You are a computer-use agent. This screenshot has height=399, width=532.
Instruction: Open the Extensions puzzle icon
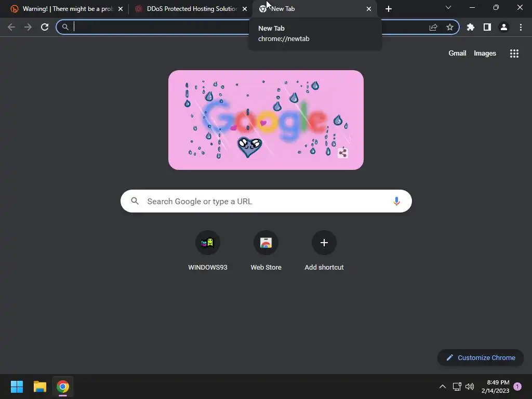(x=471, y=27)
